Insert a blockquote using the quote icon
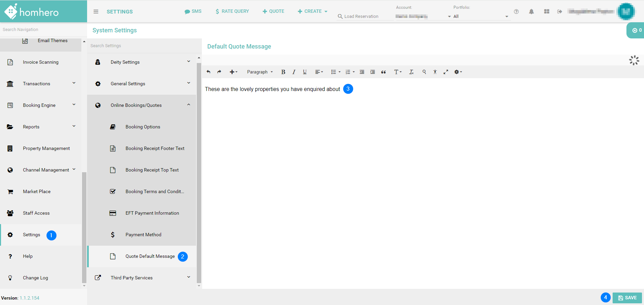644x305 pixels. point(383,72)
